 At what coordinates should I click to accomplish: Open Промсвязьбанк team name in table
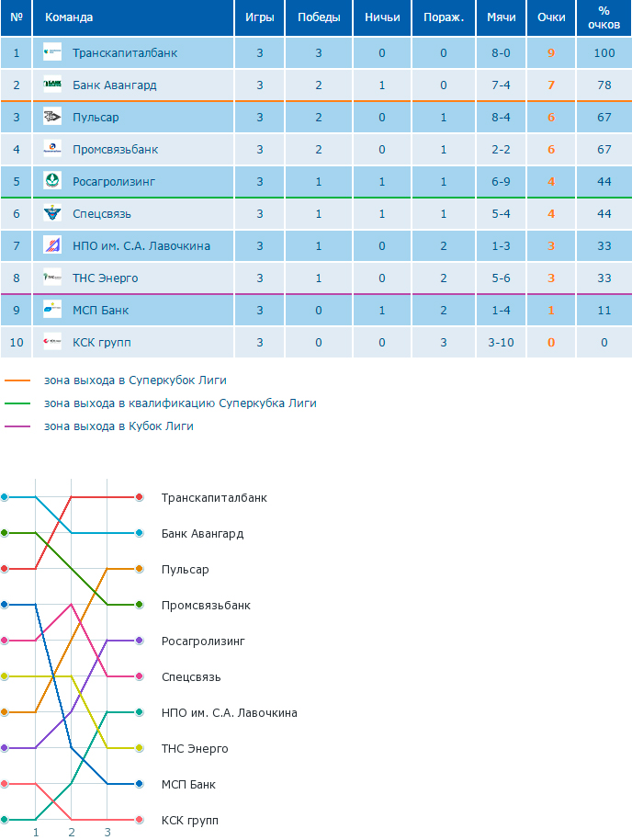point(115,150)
